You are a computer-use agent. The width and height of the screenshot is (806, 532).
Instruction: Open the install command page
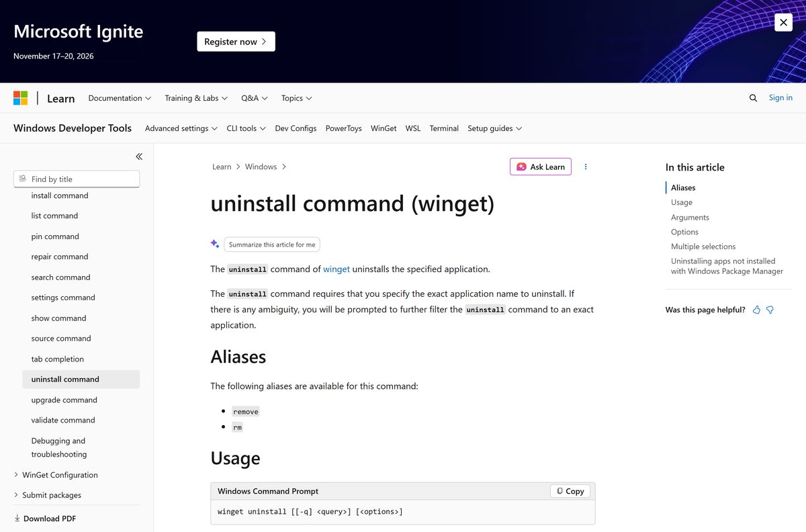60,195
